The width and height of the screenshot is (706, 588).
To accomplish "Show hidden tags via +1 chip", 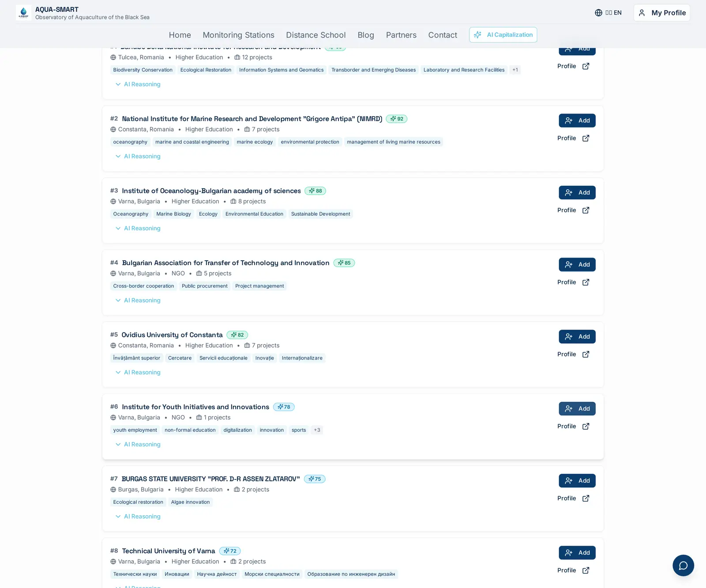I will (x=515, y=70).
